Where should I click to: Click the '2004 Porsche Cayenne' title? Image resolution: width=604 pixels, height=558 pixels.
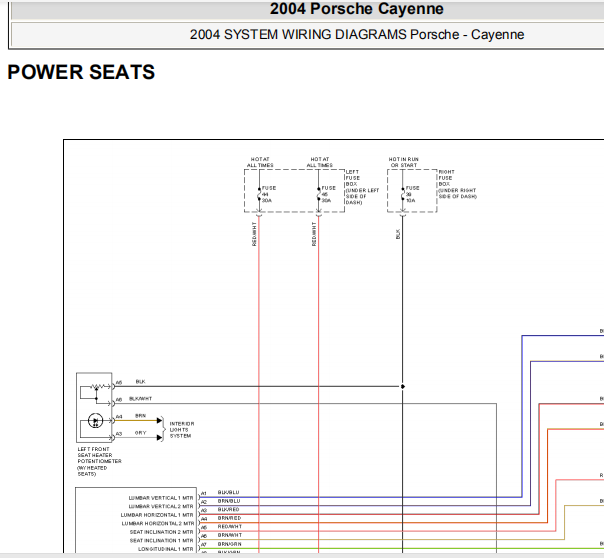click(x=356, y=9)
